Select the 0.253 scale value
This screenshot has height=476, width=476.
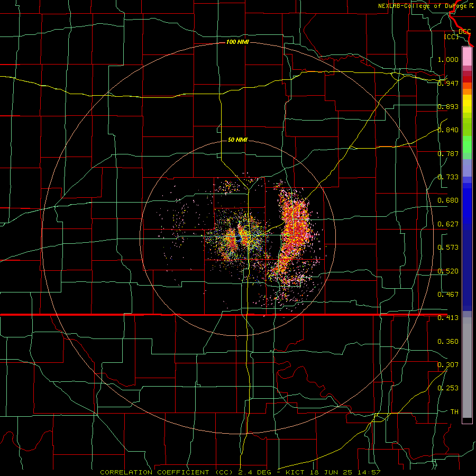click(448, 388)
